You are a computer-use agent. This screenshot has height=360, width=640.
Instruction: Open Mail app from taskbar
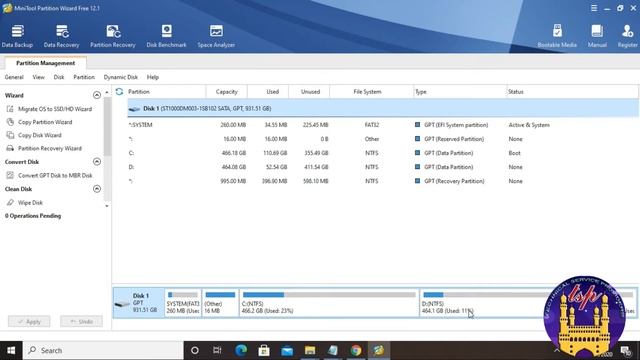(x=287, y=350)
